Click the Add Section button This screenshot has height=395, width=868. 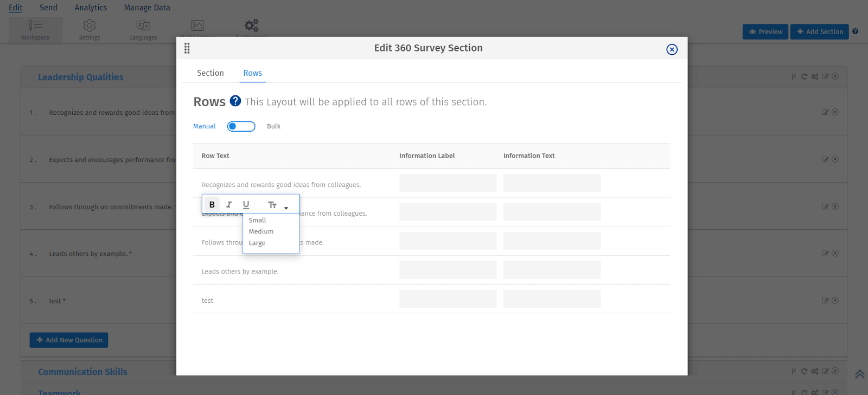(x=820, y=32)
